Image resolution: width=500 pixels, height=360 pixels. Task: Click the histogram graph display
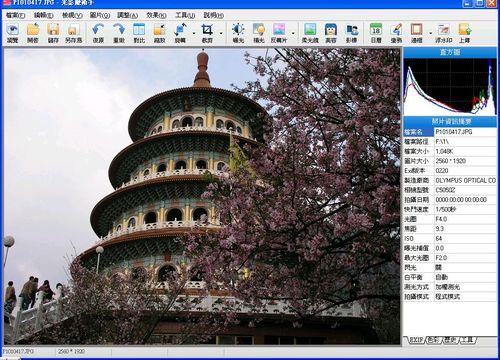click(x=450, y=86)
